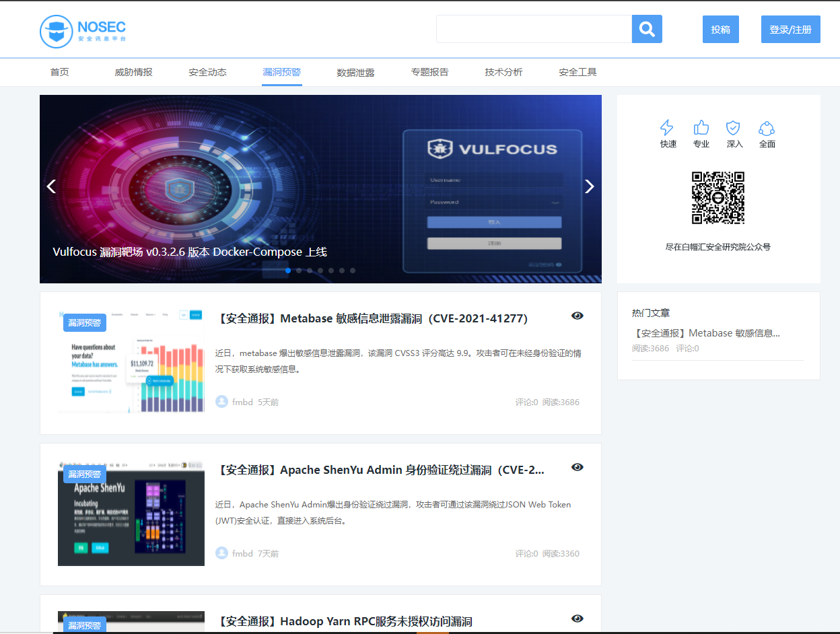Click fmbd avatar on Metabase article

(221, 402)
